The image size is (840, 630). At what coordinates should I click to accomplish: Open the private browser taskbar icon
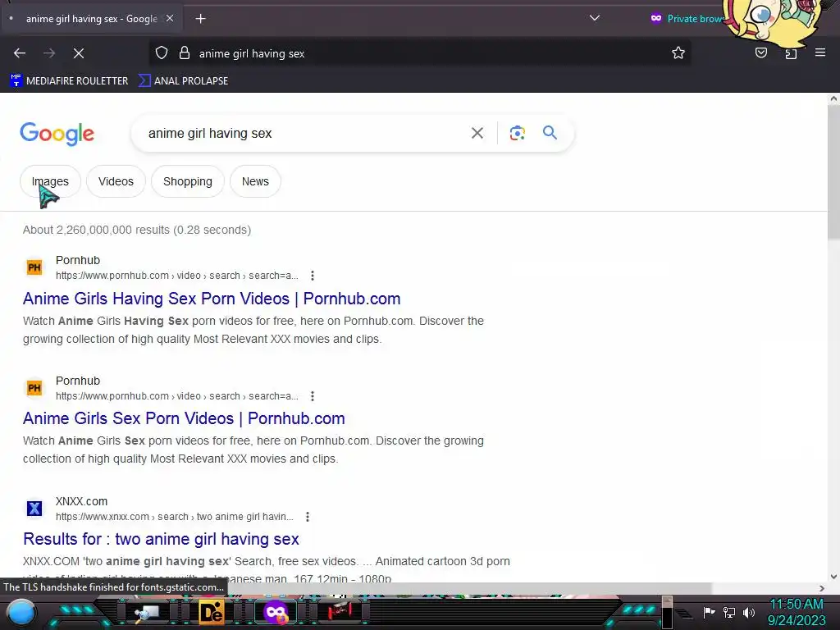coord(276,612)
